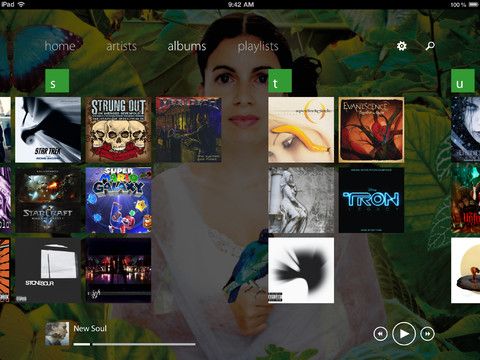Open the pale face album under 'u'

point(465,130)
